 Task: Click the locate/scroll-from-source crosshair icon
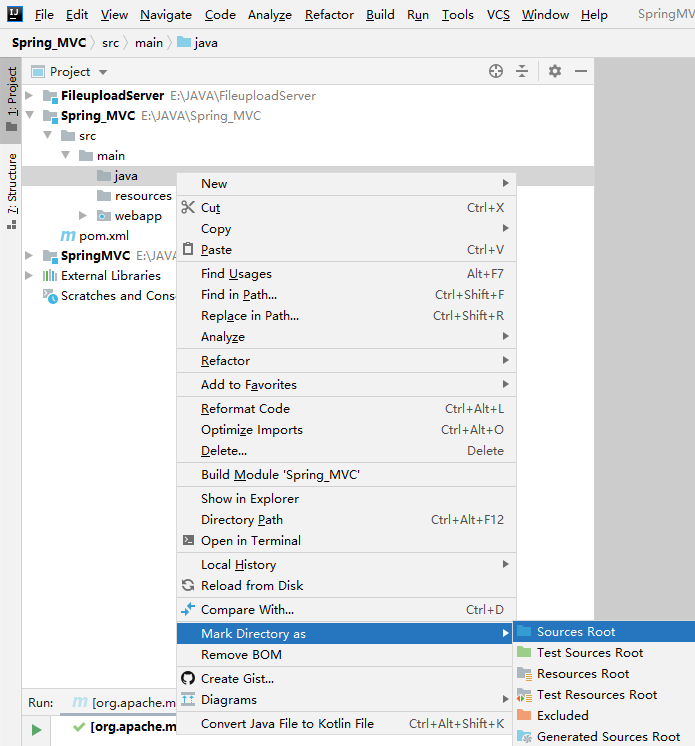(496, 71)
